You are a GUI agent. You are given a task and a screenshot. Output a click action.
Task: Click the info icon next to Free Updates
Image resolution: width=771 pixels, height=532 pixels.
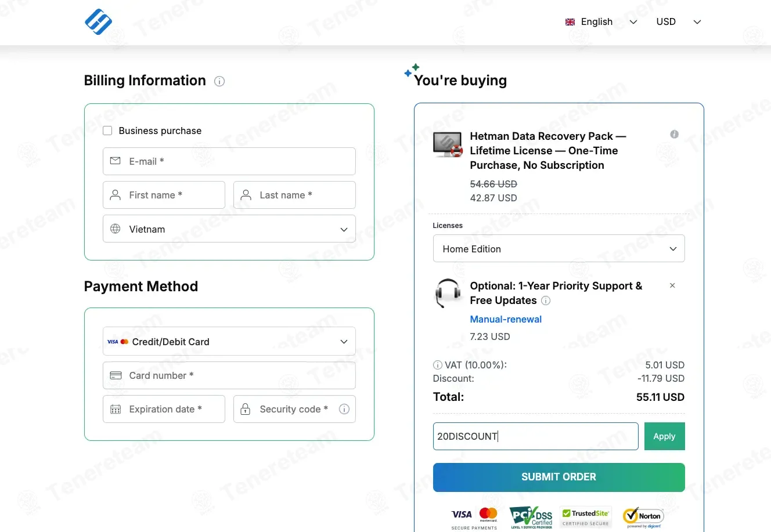point(546,301)
